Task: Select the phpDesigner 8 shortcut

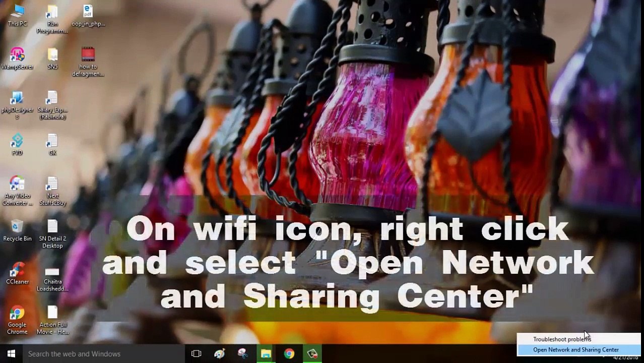Action: [x=17, y=105]
